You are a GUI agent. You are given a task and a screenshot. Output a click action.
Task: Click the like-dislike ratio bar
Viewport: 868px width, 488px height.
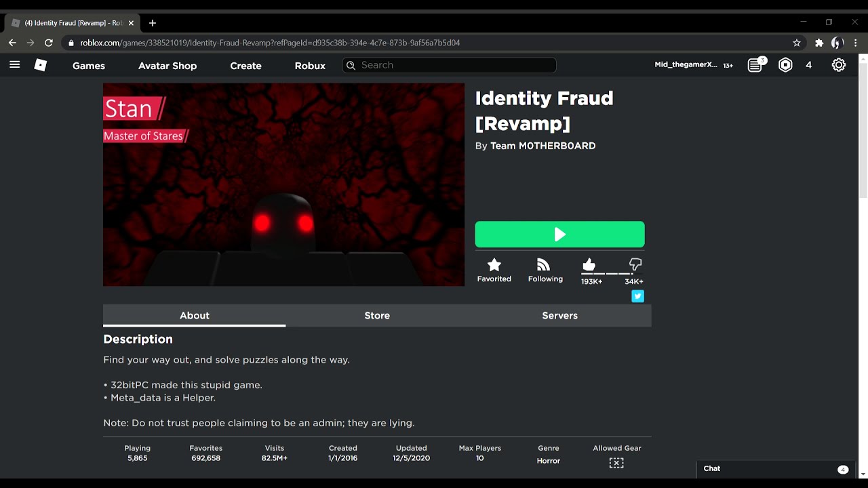click(612, 274)
